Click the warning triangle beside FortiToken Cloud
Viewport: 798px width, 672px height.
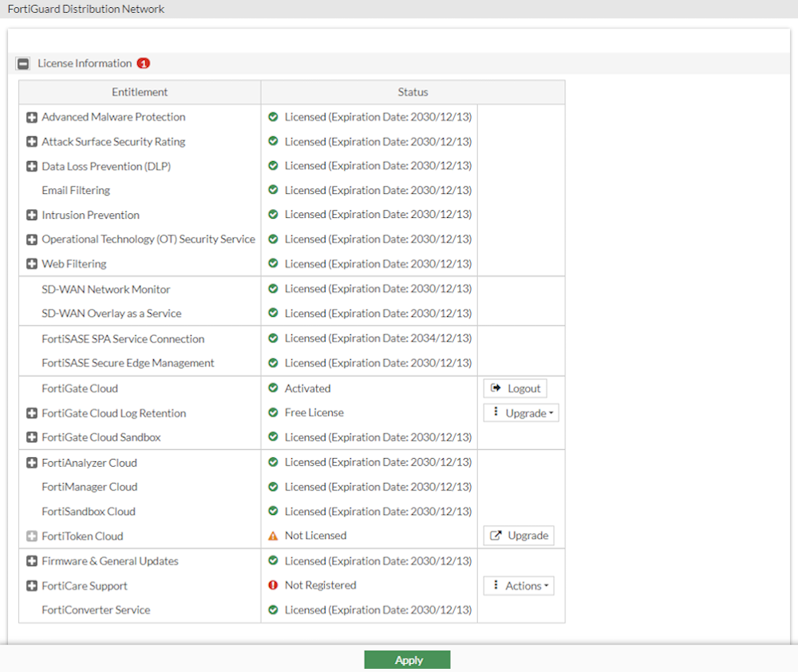click(x=273, y=536)
